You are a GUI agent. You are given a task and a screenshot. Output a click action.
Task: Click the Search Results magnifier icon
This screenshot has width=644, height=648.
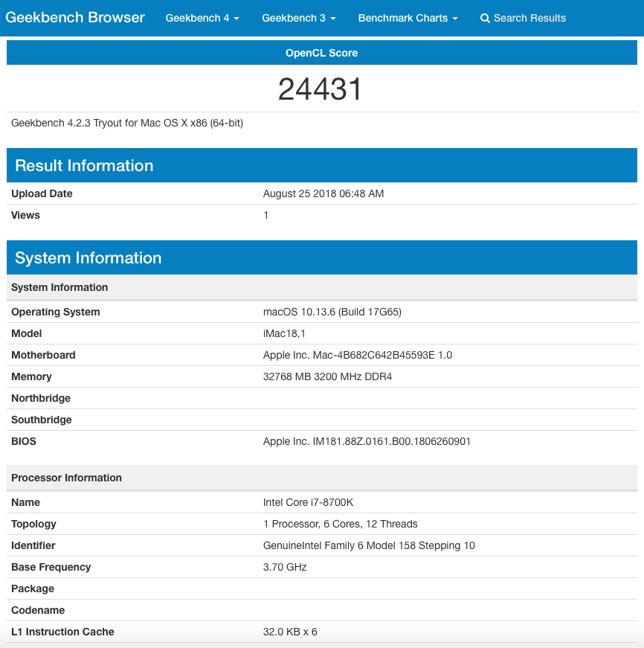click(485, 19)
